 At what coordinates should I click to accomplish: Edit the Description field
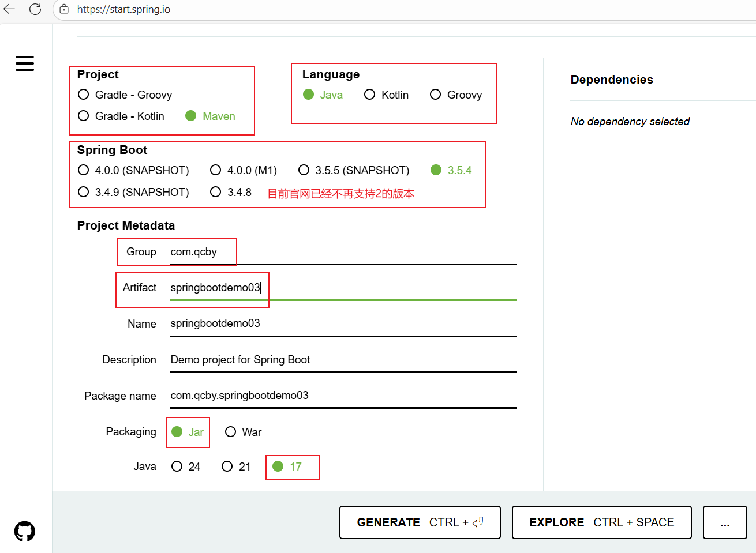343,360
